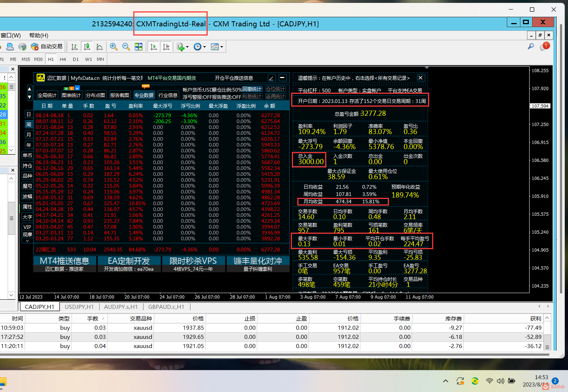Viewport: 568px width, 392px height.
Task: Show 返佣统计 rebate statistics
Action: pos(276,97)
